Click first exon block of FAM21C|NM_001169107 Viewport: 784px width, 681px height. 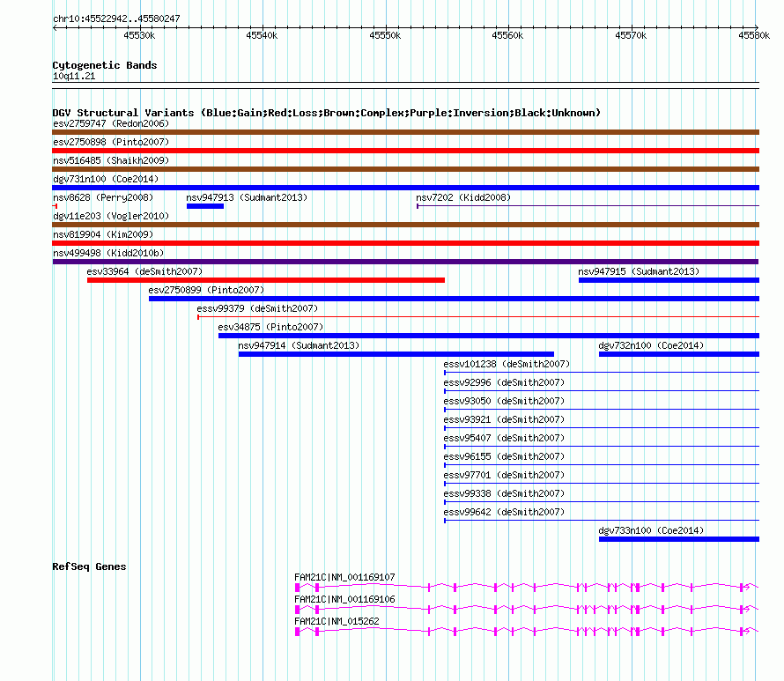(x=298, y=588)
